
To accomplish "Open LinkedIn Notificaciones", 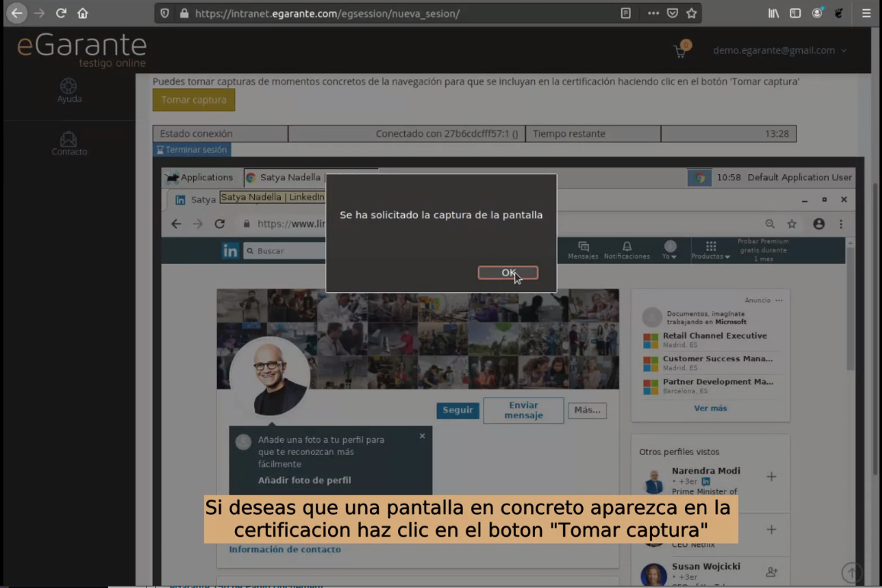I will (x=626, y=250).
